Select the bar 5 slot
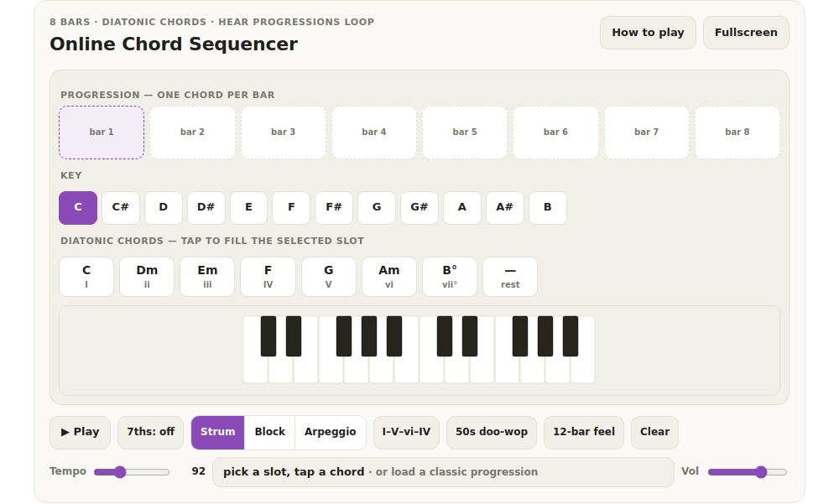 tap(465, 132)
